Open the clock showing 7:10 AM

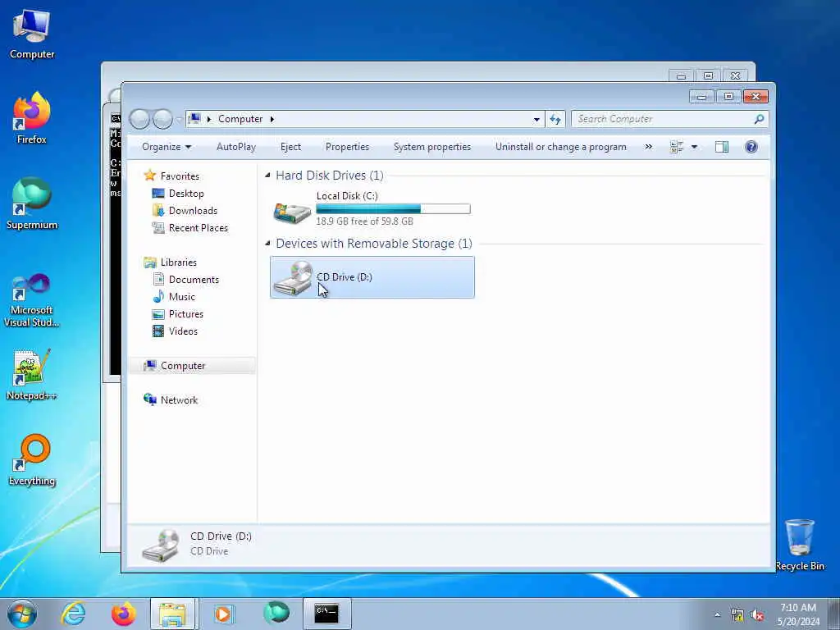tap(798, 614)
